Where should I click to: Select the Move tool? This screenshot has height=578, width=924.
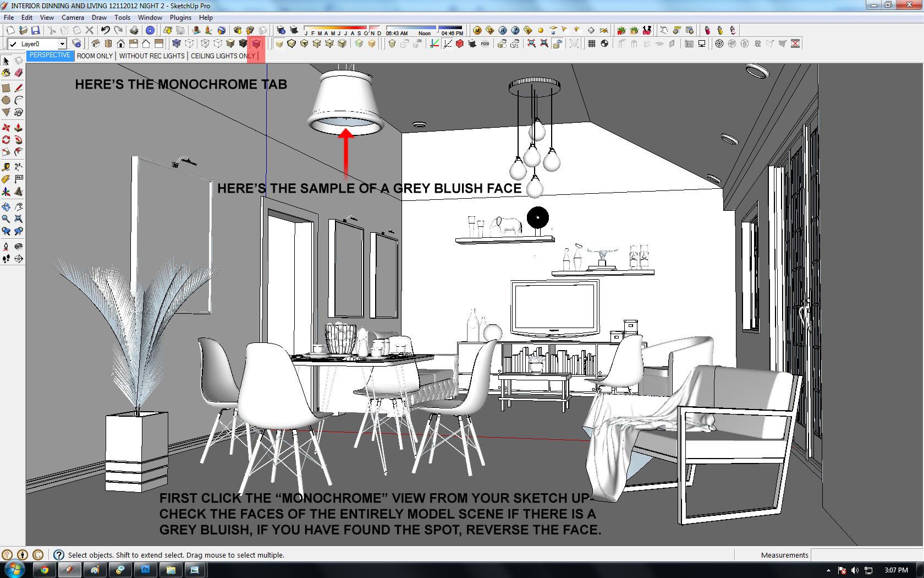click(x=6, y=128)
